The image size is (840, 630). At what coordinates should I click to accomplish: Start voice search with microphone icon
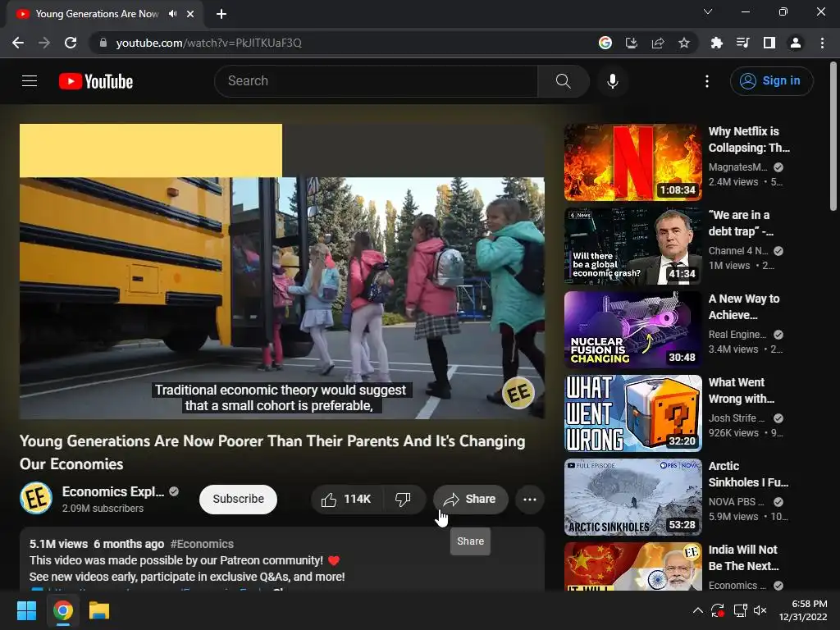pyautogui.click(x=612, y=81)
